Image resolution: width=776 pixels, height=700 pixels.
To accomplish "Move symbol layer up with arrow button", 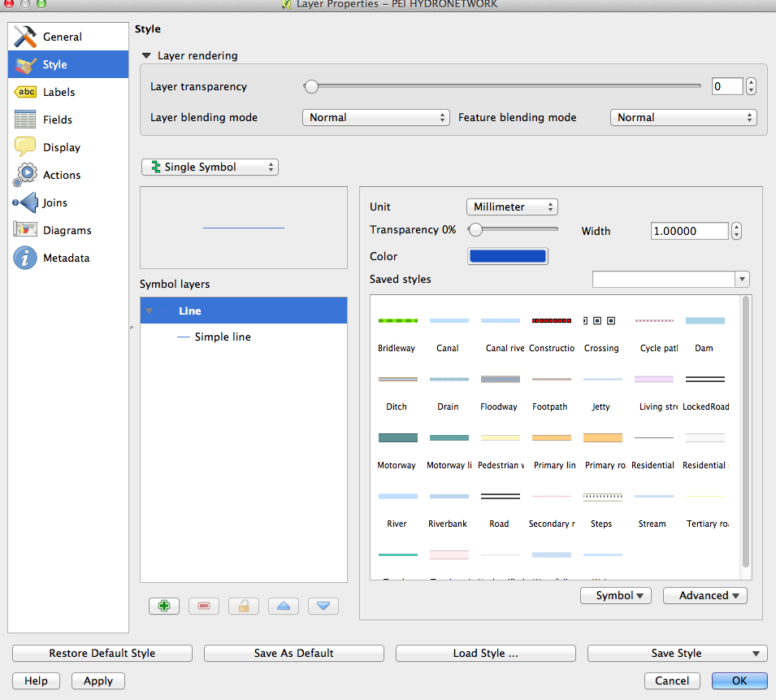I will point(283,607).
